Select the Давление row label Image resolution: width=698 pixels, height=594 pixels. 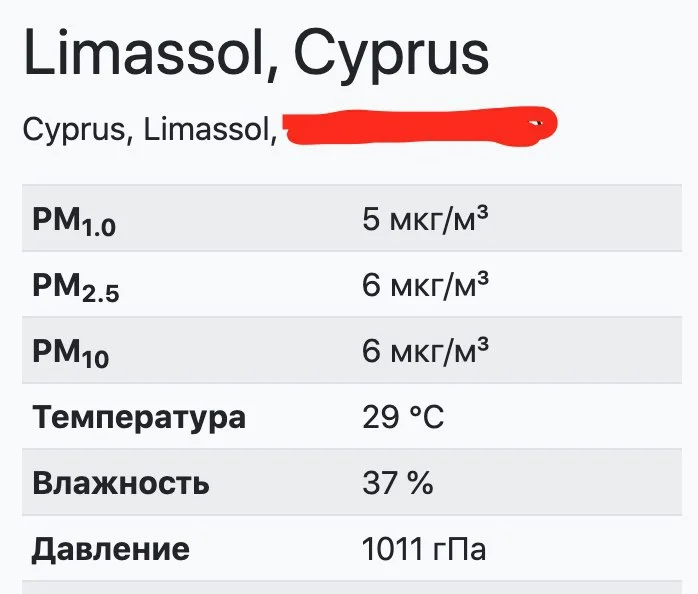pyautogui.click(x=110, y=549)
